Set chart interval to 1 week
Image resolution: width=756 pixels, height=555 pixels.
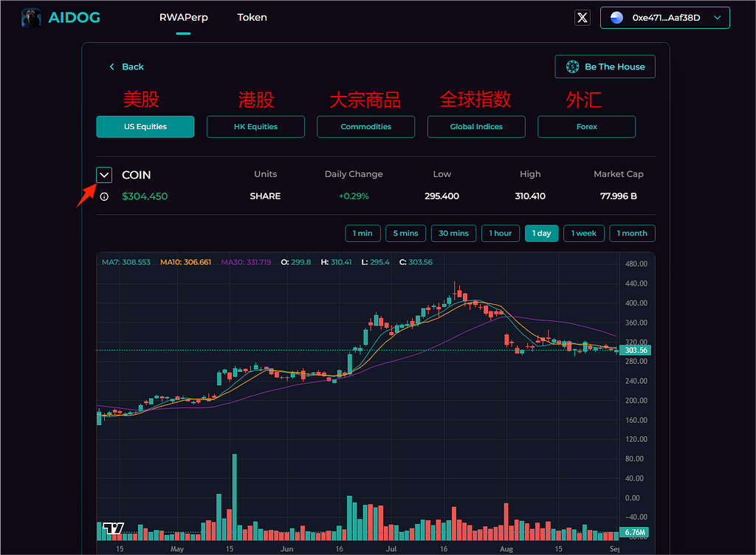(x=583, y=233)
